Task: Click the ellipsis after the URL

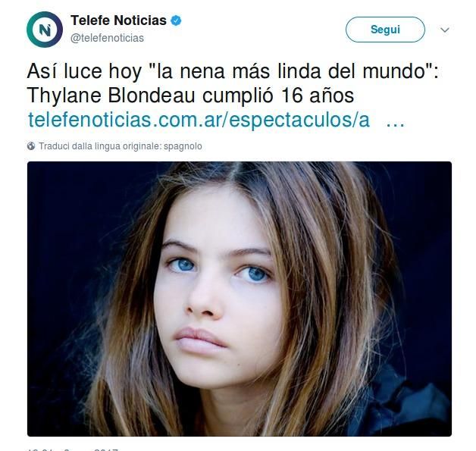Action: click(x=395, y=123)
